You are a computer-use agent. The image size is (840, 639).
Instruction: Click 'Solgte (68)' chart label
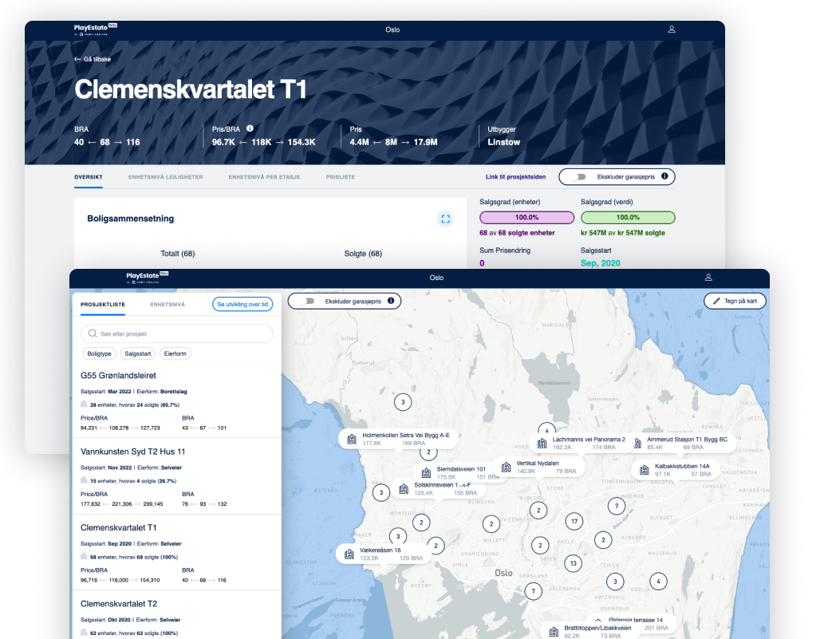pos(363,254)
